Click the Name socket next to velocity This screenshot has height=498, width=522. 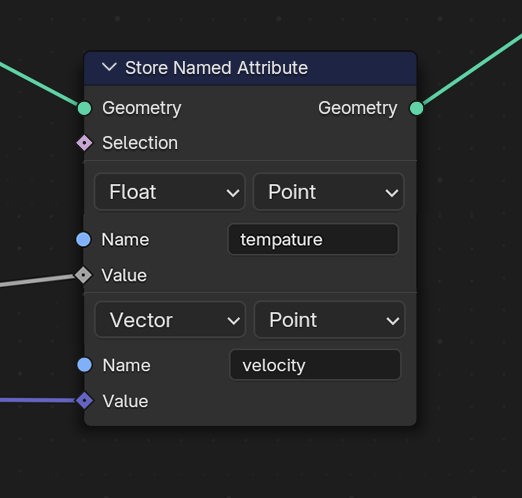(84, 365)
